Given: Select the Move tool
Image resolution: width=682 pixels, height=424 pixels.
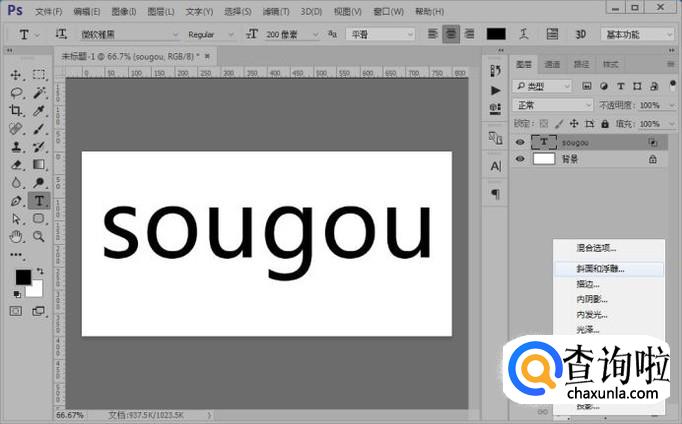Looking at the screenshot, I should click(x=16, y=75).
